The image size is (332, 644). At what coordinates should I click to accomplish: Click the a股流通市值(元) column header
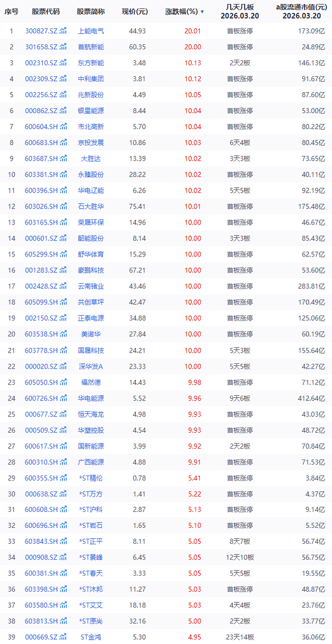click(301, 7)
